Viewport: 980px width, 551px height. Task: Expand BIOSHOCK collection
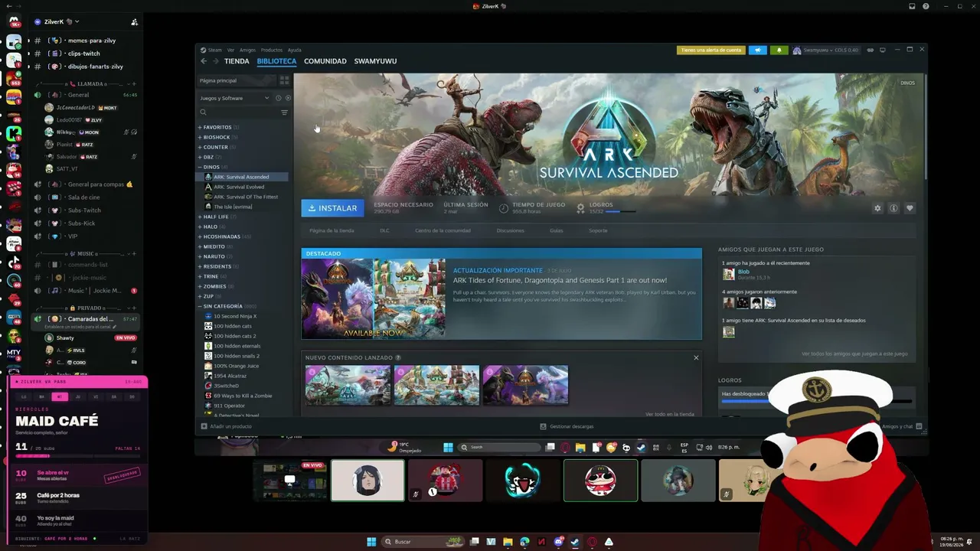(x=216, y=137)
